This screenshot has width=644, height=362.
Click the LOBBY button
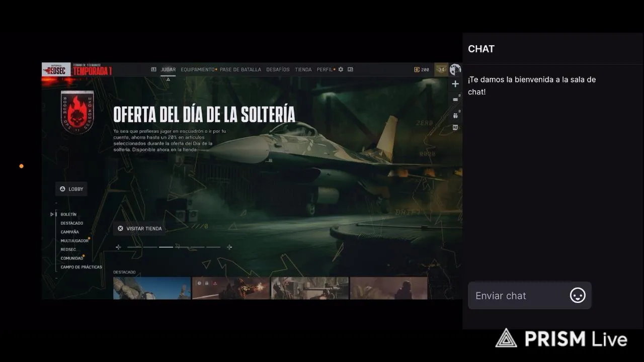point(71,189)
